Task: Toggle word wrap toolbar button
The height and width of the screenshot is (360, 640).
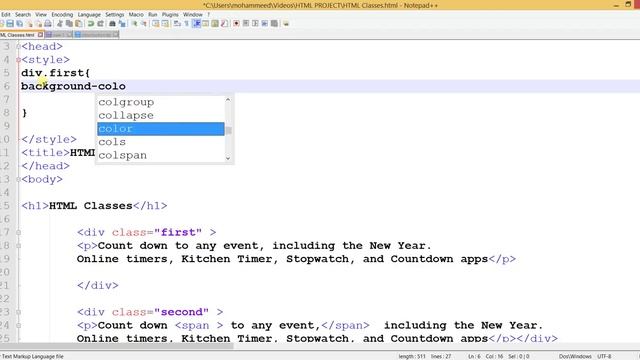Action: click(177, 24)
